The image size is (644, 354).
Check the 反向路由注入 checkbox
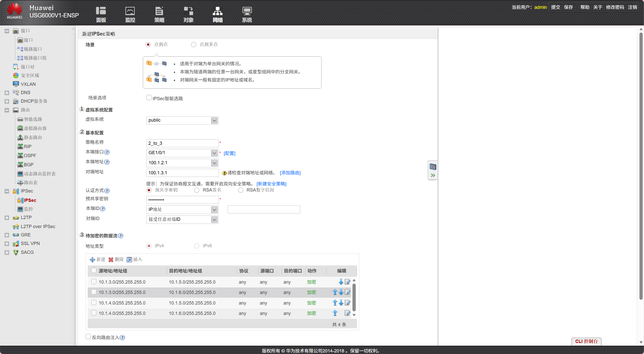(88, 337)
